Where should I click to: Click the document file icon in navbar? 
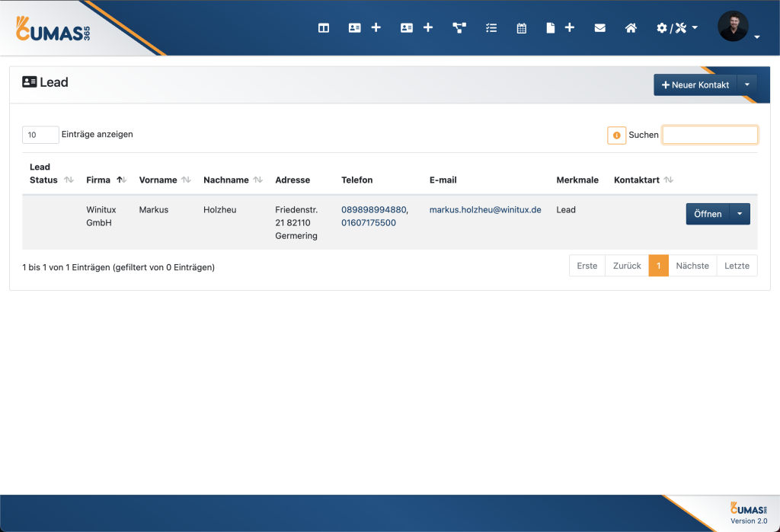click(551, 28)
